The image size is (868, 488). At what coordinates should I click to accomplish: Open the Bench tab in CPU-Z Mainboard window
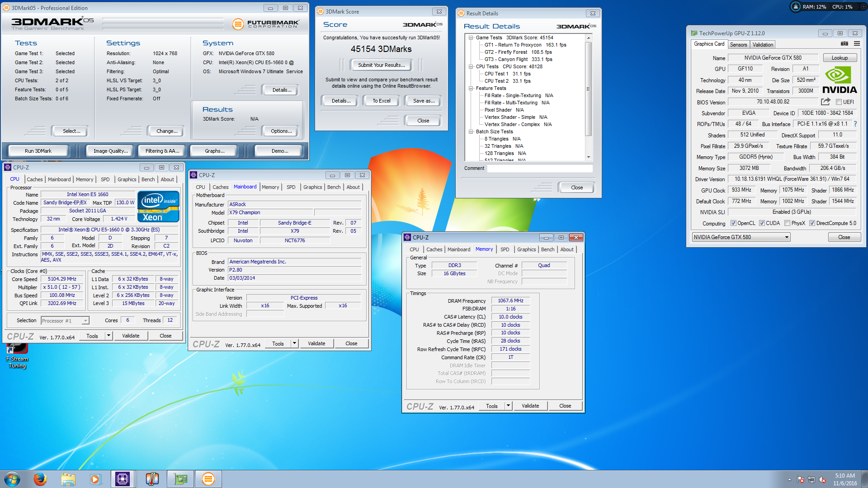coord(334,187)
